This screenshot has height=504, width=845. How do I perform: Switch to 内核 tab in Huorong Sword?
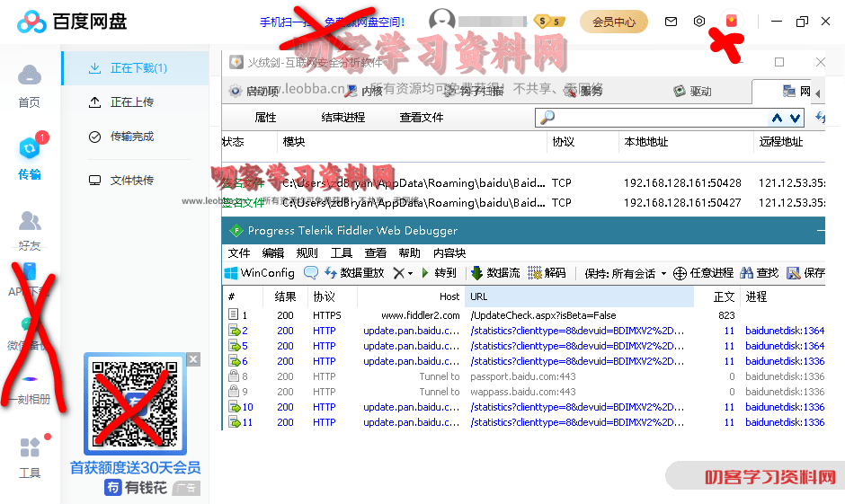[364, 91]
